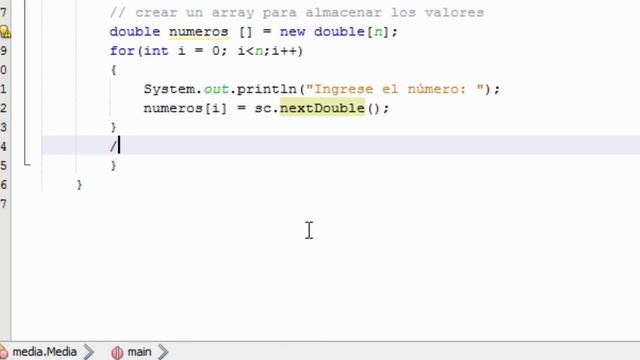Click the arrow after media.Media breadcrumb
Image resolution: width=640 pixels, height=360 pixels.
(x=89, y=352)
